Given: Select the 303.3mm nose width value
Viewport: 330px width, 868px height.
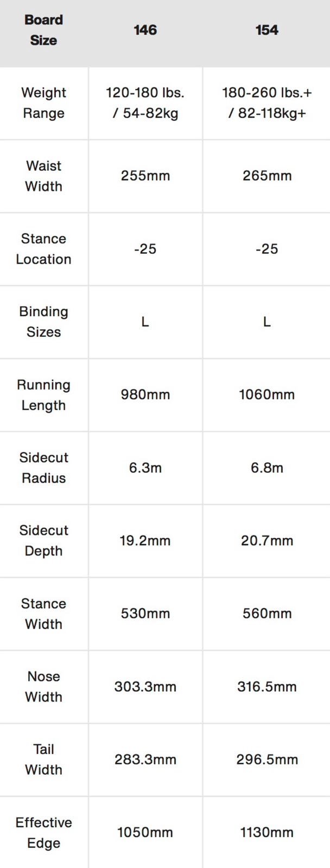Looking at the screenshot, I should 145,686.
